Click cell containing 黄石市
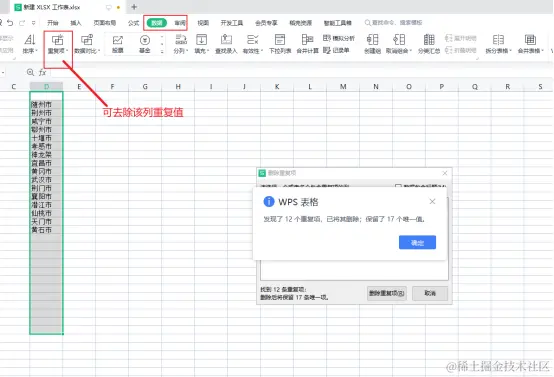The height and width of the screenshot is (377, 554). (x=46, y=230)
